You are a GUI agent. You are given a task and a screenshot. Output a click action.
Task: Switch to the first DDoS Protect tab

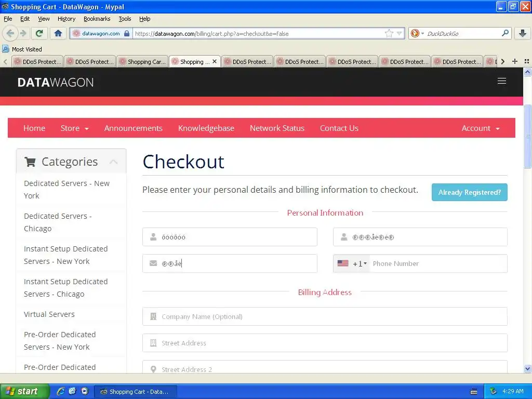point(37,61)
